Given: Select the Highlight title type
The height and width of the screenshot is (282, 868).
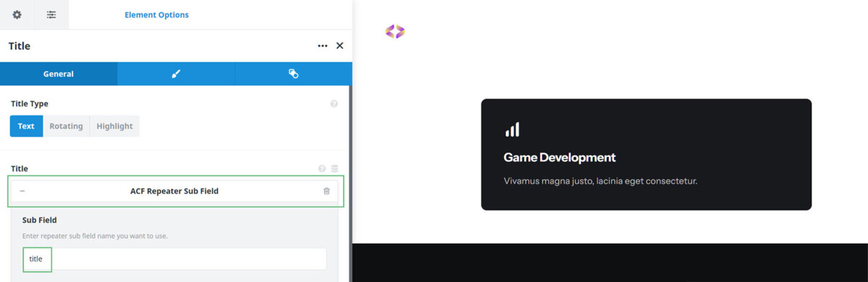Looking at the screenshot, I should (x=114, y=126).
